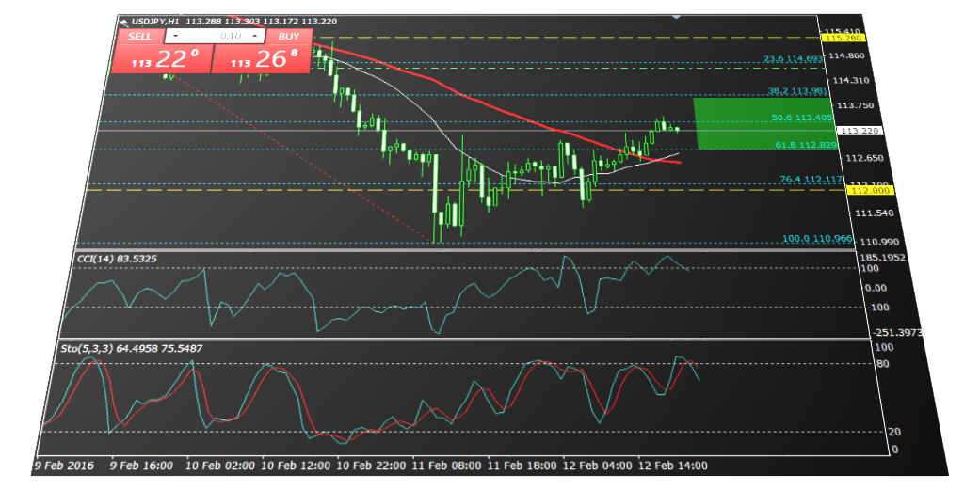Click the 9 Feb 16:00 time label
This screenshot has width=980, height=490.
click(x=141, y=466)
